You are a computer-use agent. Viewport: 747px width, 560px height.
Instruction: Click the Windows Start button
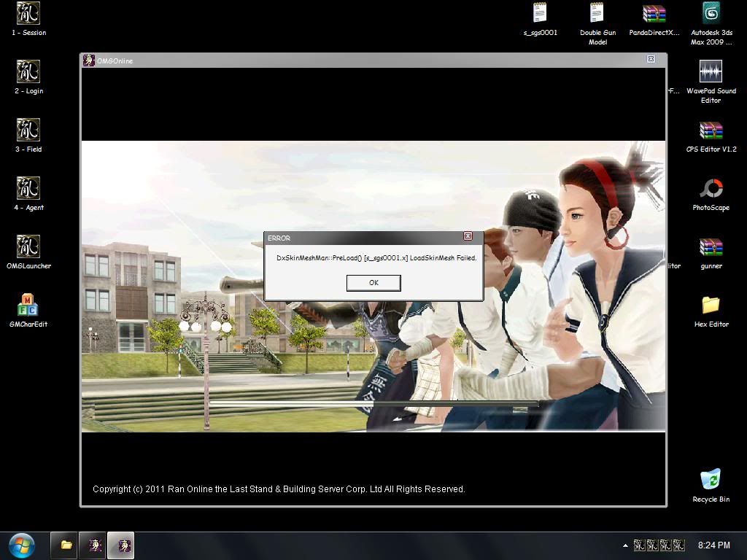[21, 545]
